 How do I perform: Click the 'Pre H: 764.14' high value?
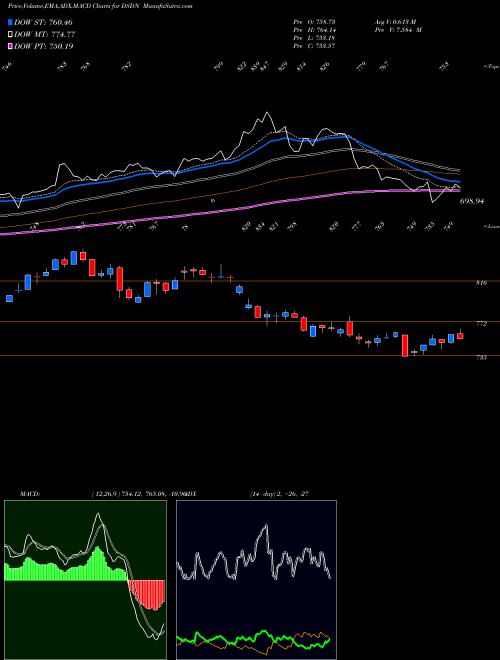coord(314,30)
